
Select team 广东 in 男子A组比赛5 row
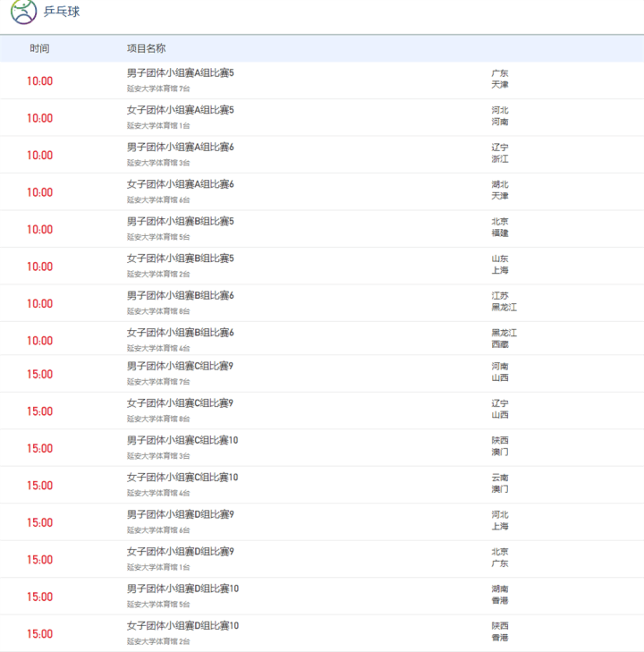tap(500, 73)
